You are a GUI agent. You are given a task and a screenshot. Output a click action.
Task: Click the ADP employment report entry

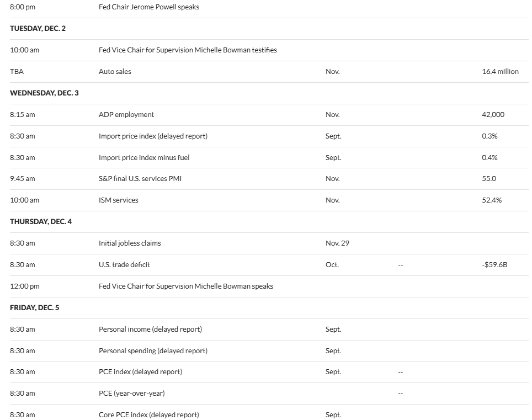[x=126, y=115]
